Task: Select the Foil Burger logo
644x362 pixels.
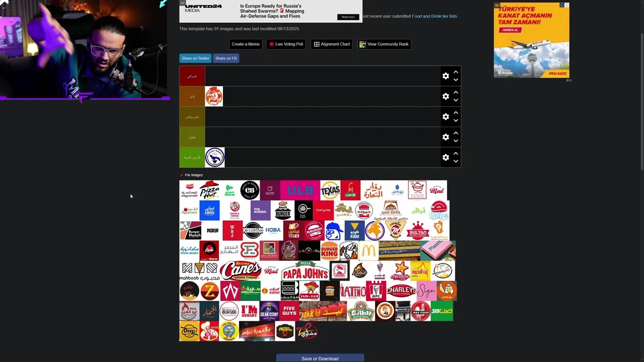Action: pyautogui.click(x=260, y=210)
